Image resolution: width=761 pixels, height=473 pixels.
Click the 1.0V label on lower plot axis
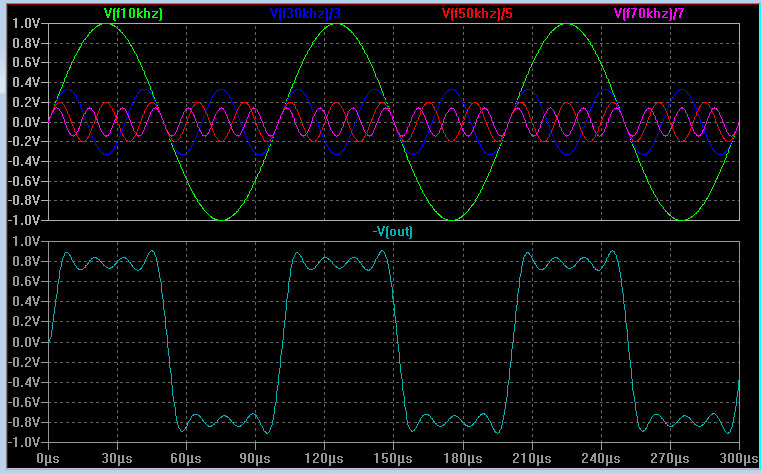pyautogui.click(x=26, y=241)
